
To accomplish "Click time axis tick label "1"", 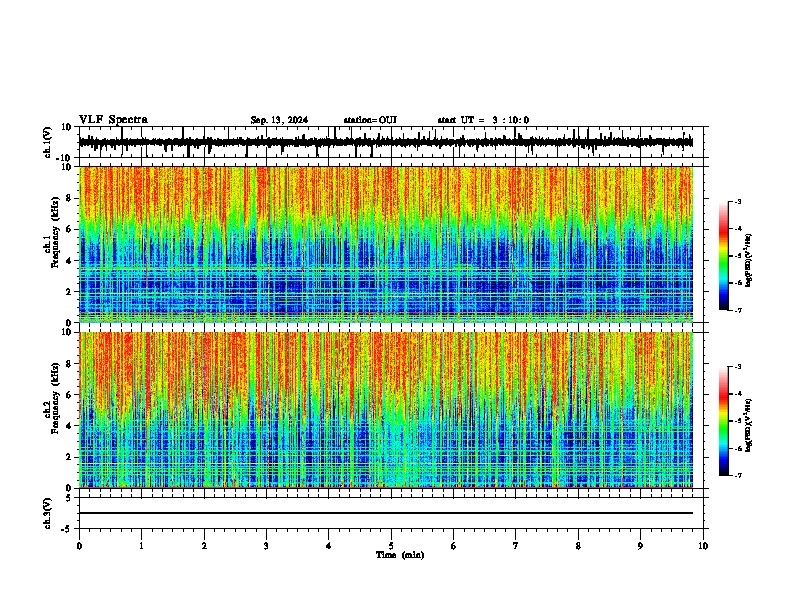I will (141, 546).
